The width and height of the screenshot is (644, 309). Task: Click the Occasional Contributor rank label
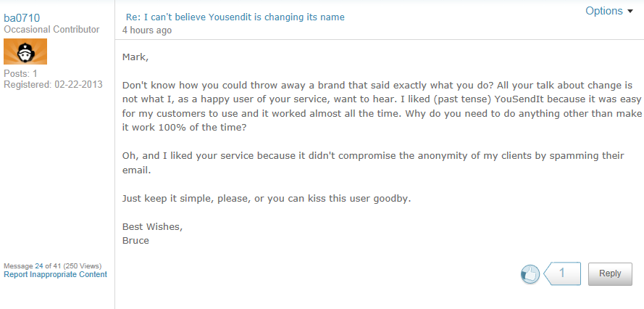coord(51,29)
